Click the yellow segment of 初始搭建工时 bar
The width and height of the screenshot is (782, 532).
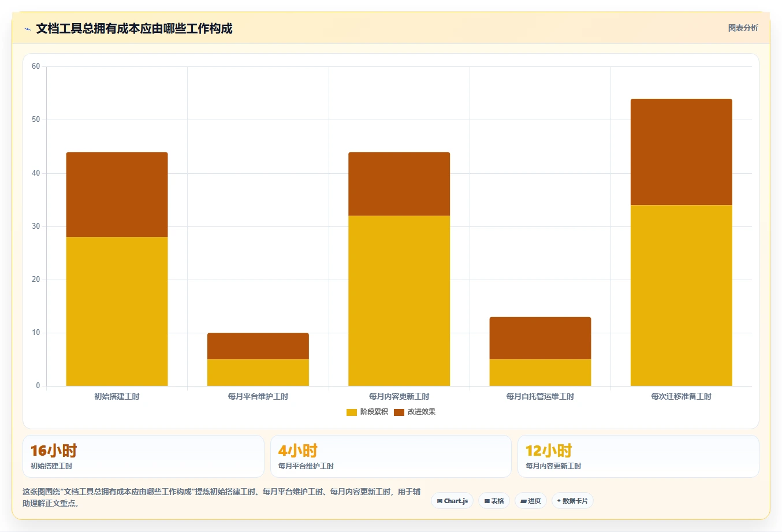(117, 311)
